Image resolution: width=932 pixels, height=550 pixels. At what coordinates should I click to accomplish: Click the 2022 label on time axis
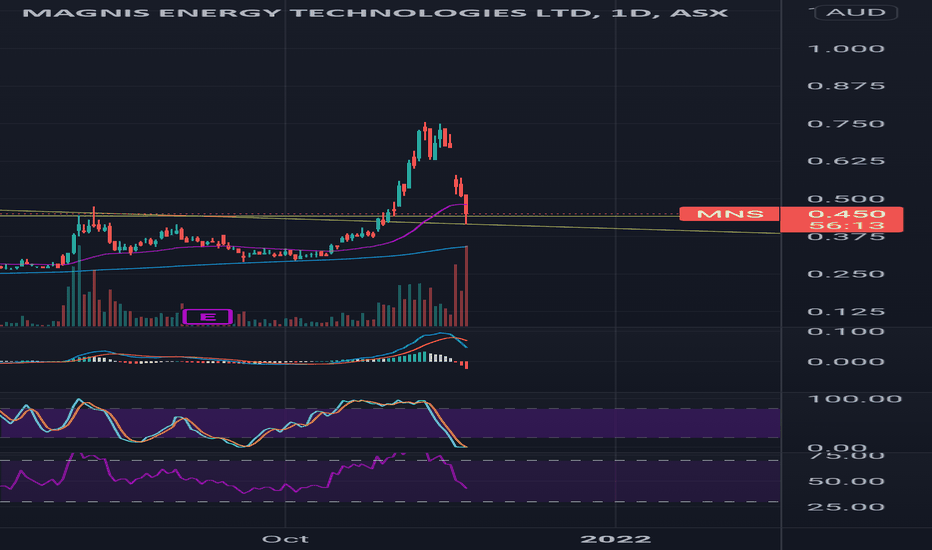615,539
